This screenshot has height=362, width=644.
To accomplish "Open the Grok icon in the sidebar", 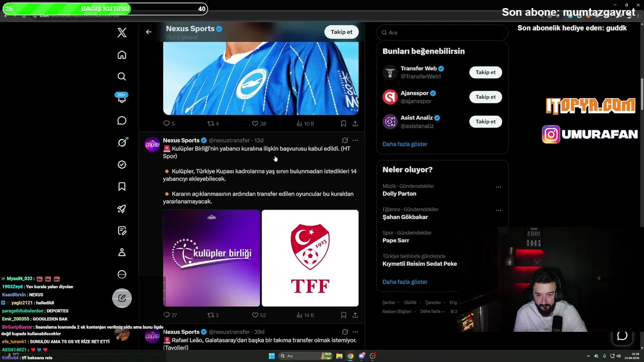I will point(122,143).
